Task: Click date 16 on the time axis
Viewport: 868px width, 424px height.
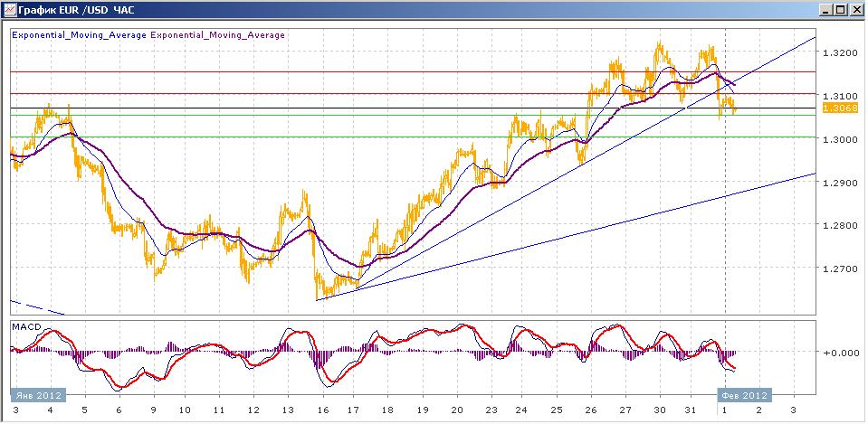Action: 323,410
